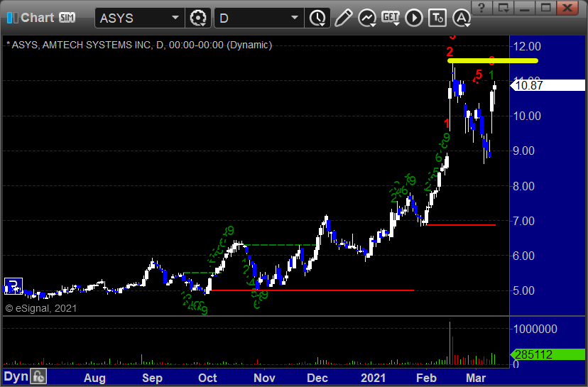Click the Aug label on time axis
588x387 pixels.
(94, 378)
